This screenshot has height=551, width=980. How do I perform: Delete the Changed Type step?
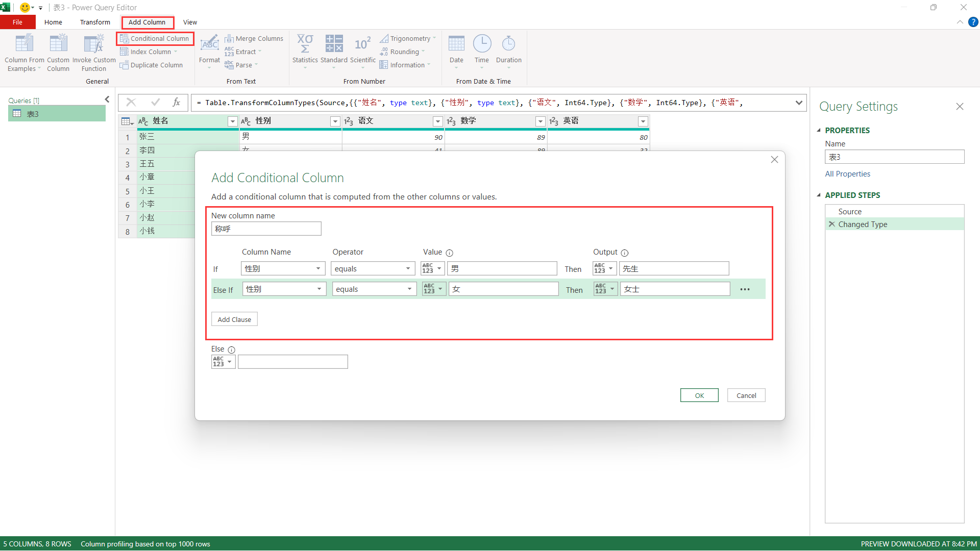point(831,224)
